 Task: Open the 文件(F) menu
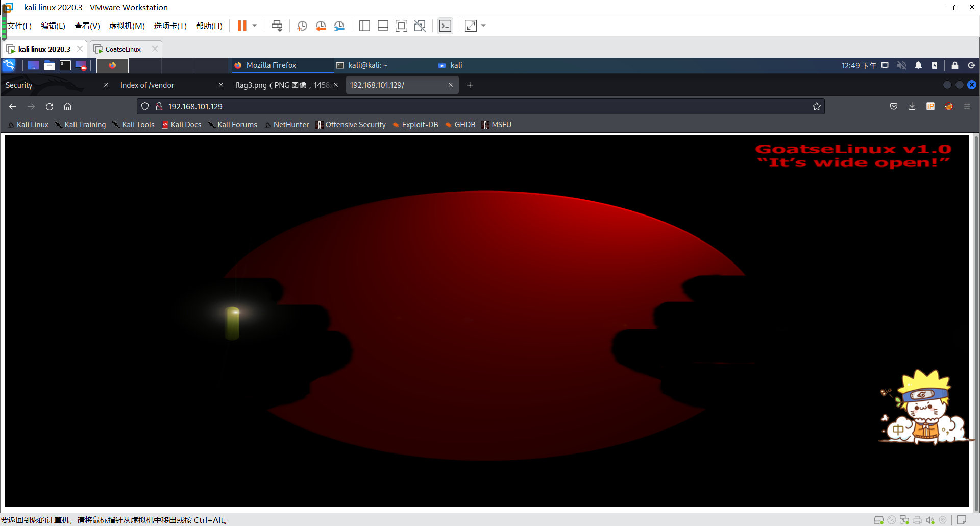point(19,26)
